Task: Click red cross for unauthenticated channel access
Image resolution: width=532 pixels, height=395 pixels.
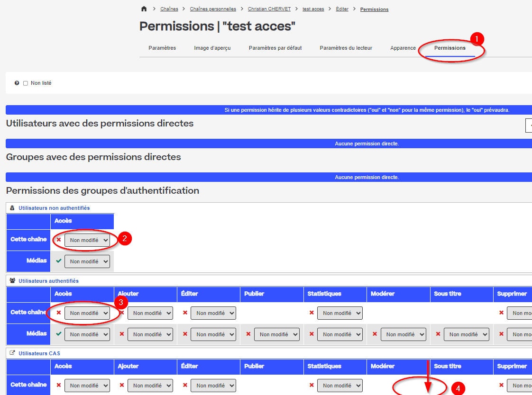Action: (x=59, y=240)
